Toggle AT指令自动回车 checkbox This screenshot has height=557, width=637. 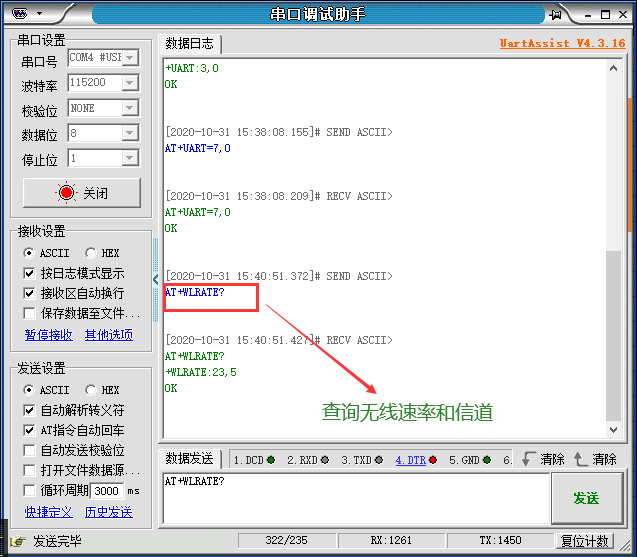tap(29, 430)
